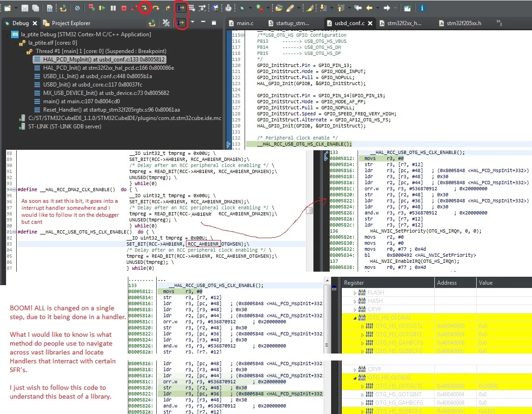Click the Disconnect debugger icon
Viewport: 532px width, 414px height.
tap(134, 8)
